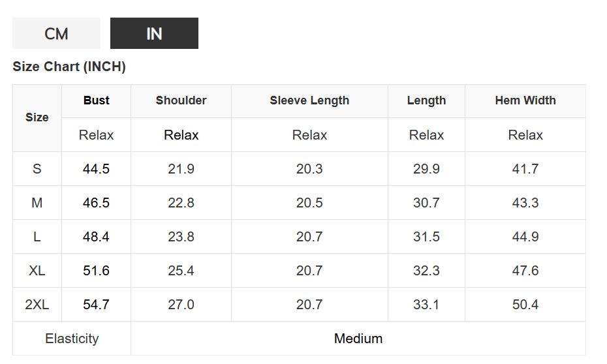Select the IN unit toggle
607x364 pixels.
(x=154, y=33)
